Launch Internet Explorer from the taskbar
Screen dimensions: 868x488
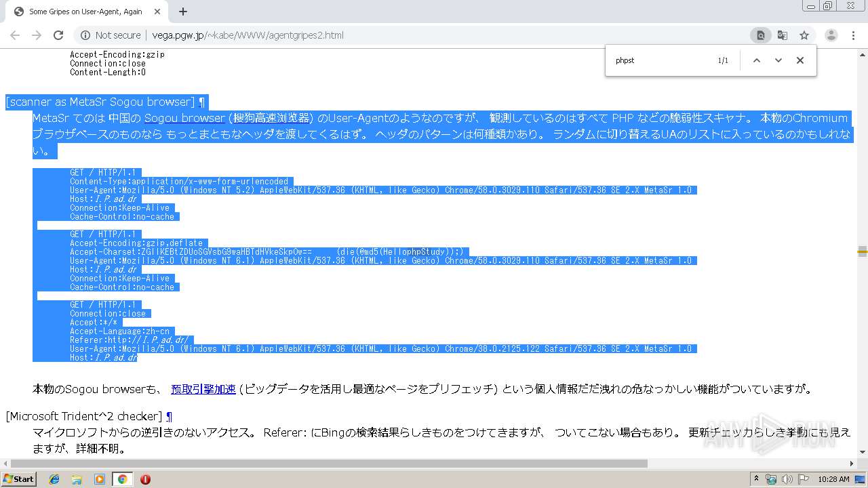pyautogui.click(x=54, y=479)
